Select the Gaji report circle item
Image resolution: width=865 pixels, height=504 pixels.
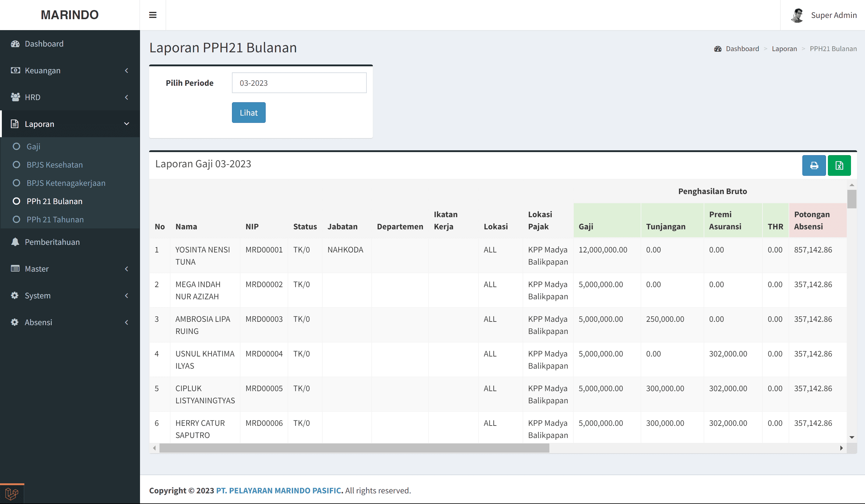(x=16, y=147)
